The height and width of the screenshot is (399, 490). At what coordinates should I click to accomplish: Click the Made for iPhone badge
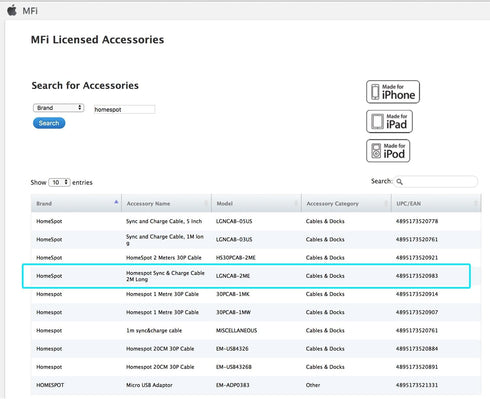(x=393, y=92)
